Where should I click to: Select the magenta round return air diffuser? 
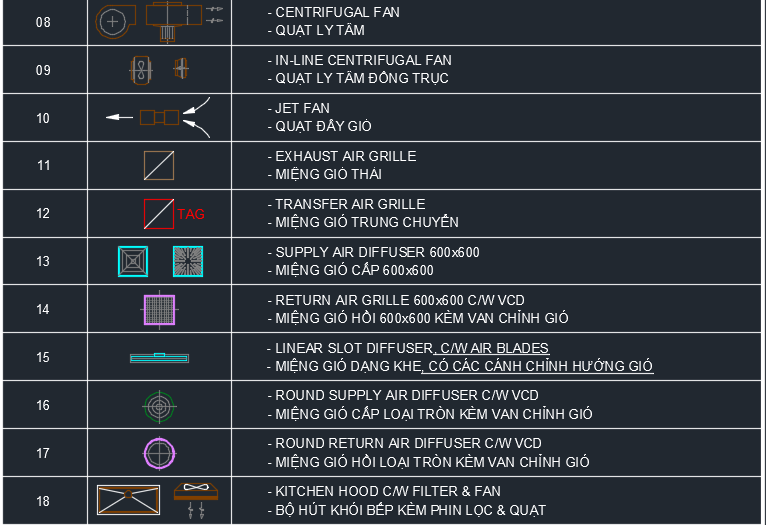click(159, 454)
